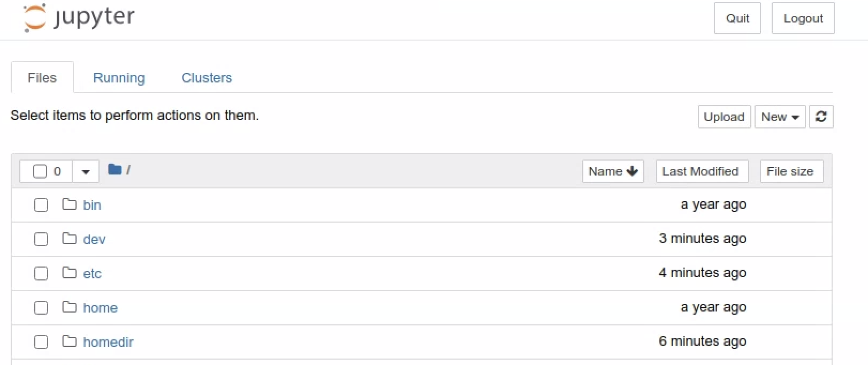
Task: Refresh the notebook file list
Action: 821,117
